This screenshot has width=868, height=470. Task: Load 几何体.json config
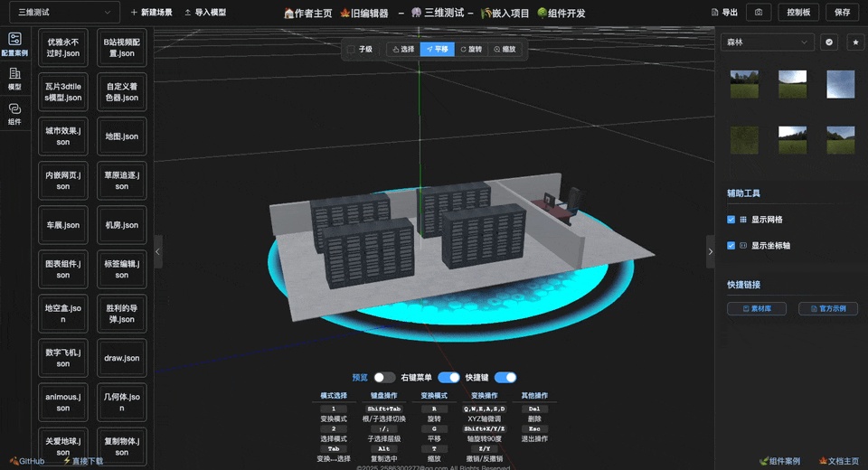point(122,402)
